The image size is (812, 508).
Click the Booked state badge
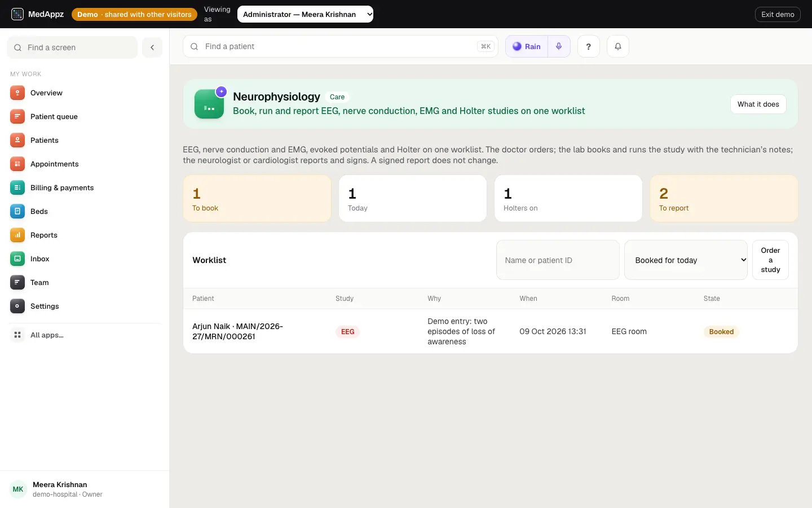point(721,331)
